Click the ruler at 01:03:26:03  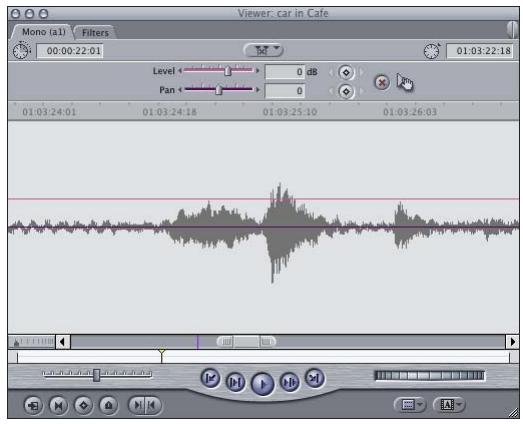point(410,112)
